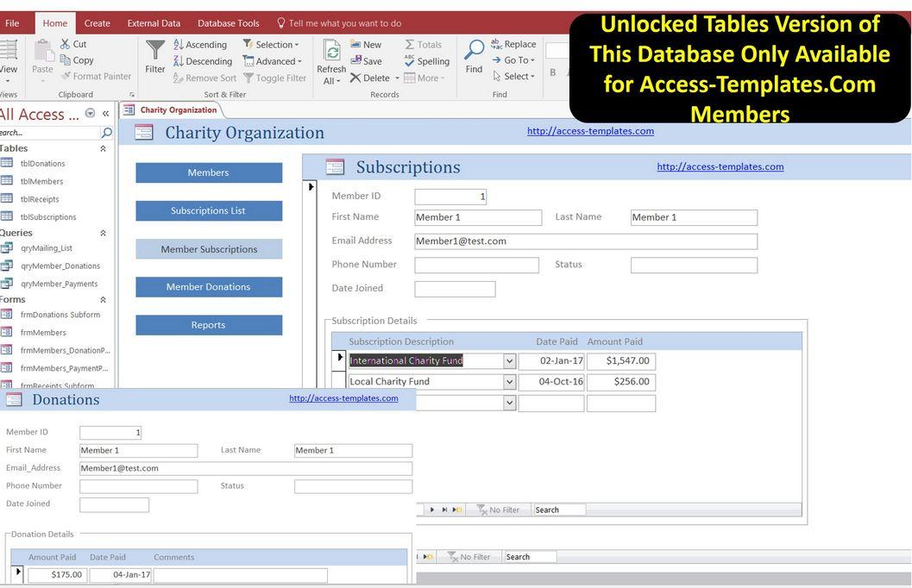This screenshot has width=912, height=588.
Task: Click the Donations Comments field
Action: pyautogui.click(x=240, y=575)
